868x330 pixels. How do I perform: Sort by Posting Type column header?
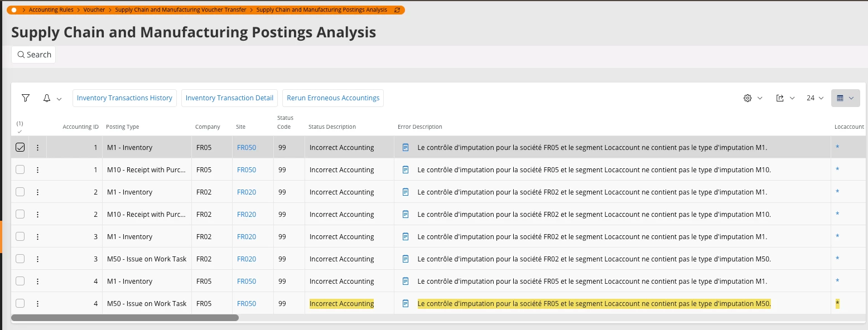pos(123,127)
